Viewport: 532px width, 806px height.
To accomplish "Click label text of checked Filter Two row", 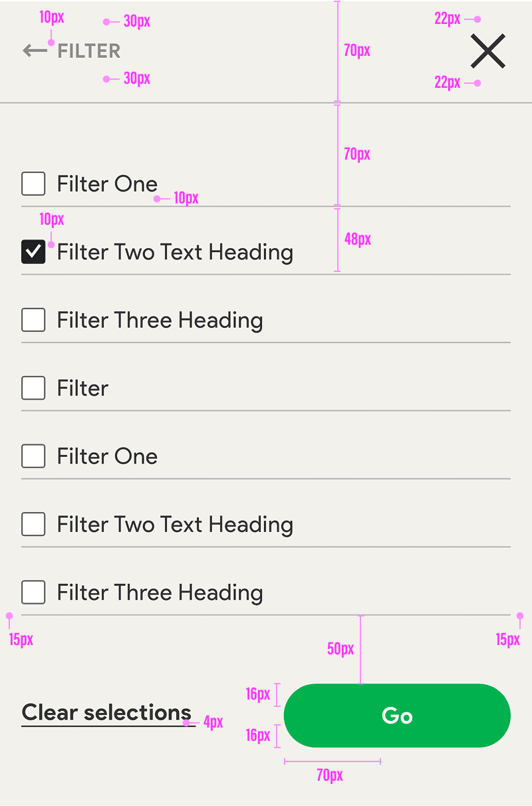I will [x=175, y=253].
